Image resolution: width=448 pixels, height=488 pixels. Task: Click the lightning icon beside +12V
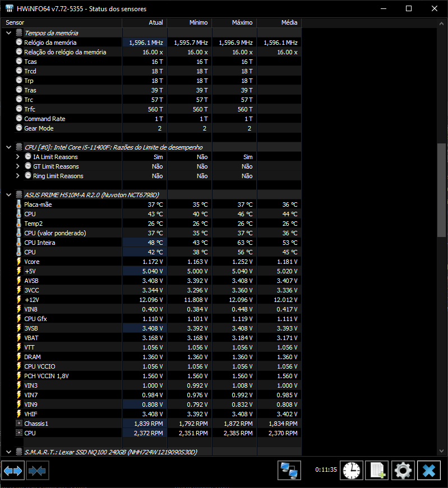[x=19, y=299]
